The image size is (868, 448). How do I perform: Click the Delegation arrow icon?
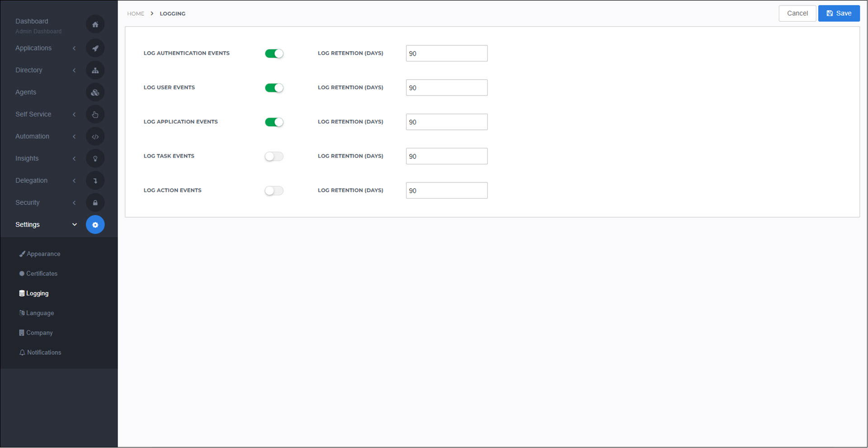95,181
